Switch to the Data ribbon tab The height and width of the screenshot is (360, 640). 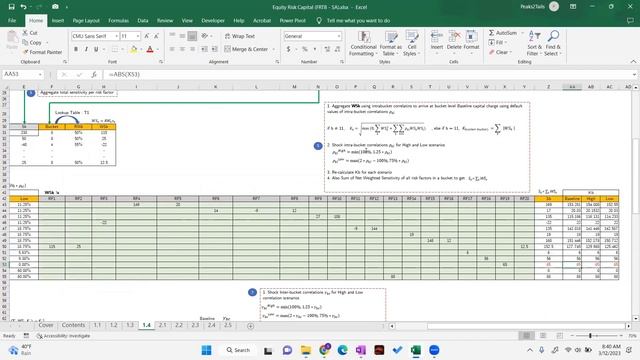142,20
